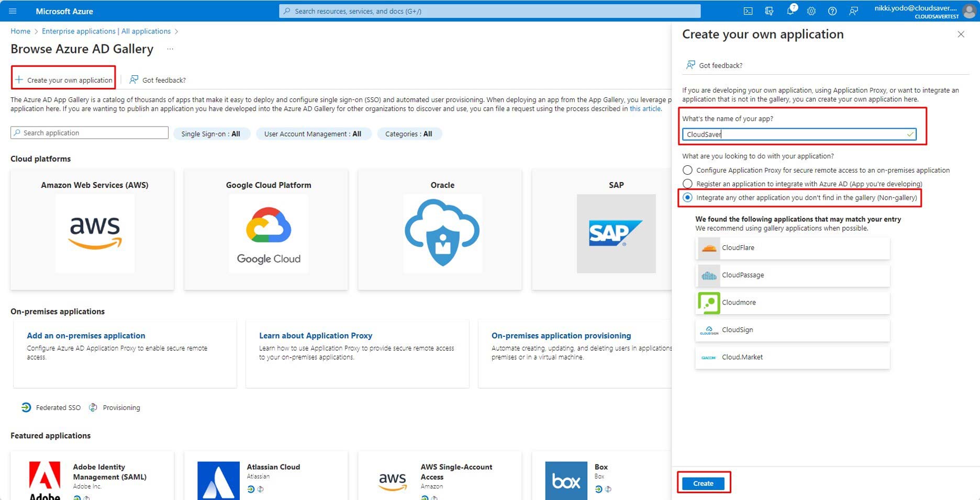This screenshot has width=980, height=500.
Task: Click the blue Create button
Action: tap(703, 483)
